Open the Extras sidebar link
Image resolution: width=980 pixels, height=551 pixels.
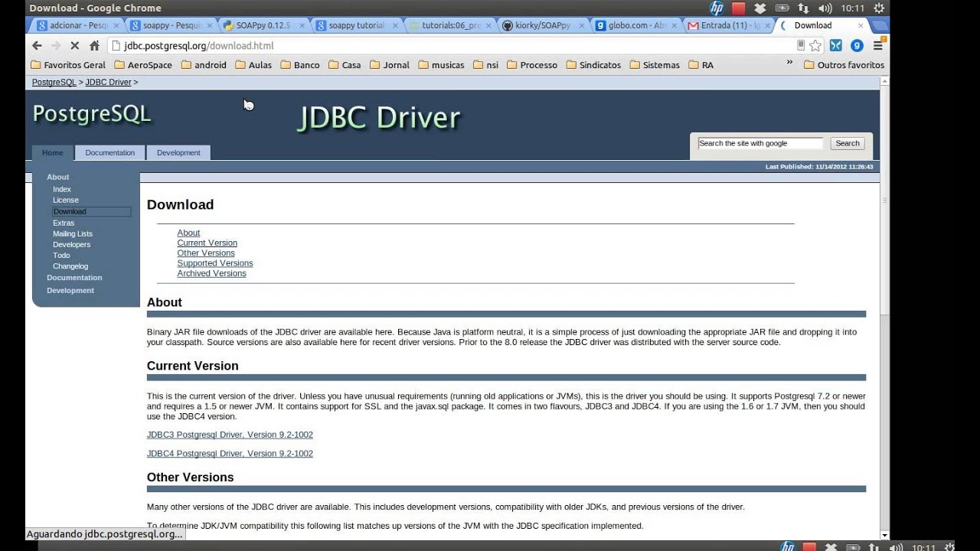(64, 223)
